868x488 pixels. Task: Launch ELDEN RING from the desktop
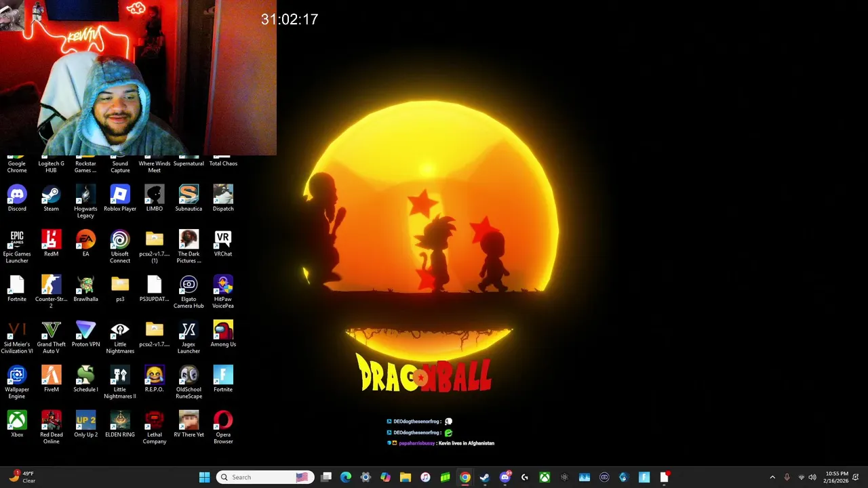pyautogui.click(x=120, y=425)
